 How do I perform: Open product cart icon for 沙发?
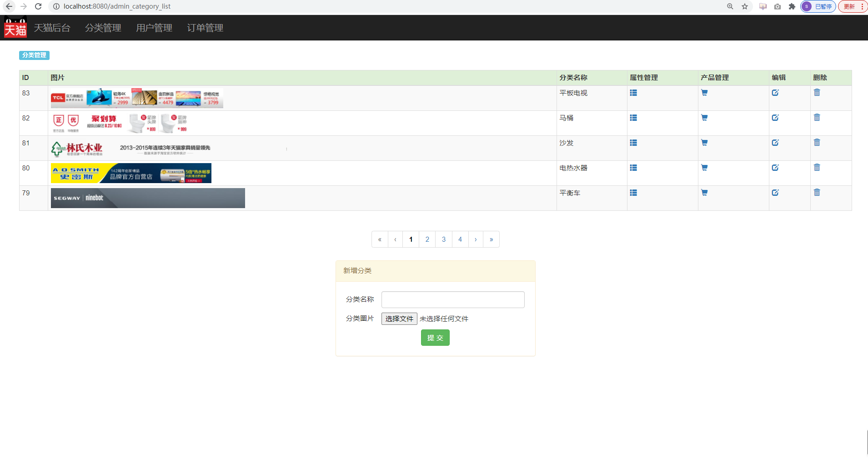click(x=704, y=143)
